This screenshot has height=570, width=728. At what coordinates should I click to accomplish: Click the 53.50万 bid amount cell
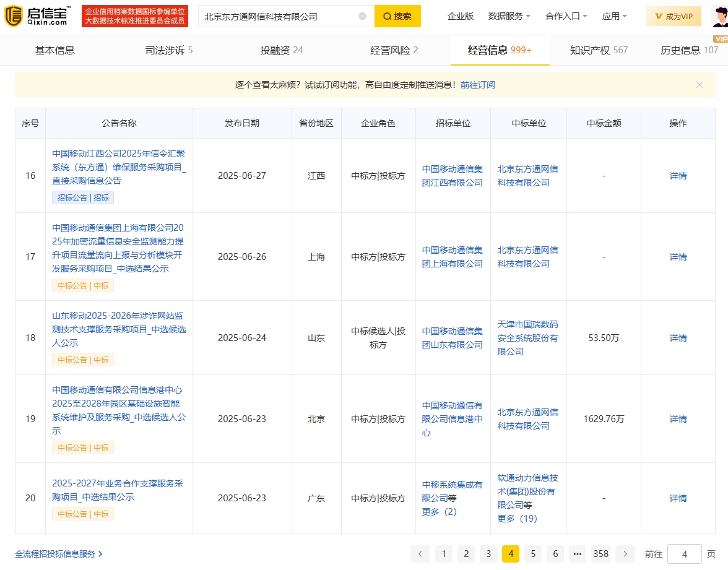(x=604, y=338)
